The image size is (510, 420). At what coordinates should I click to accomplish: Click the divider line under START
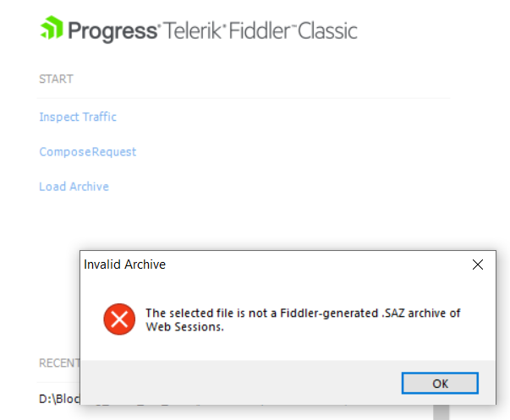pos(244,98)
